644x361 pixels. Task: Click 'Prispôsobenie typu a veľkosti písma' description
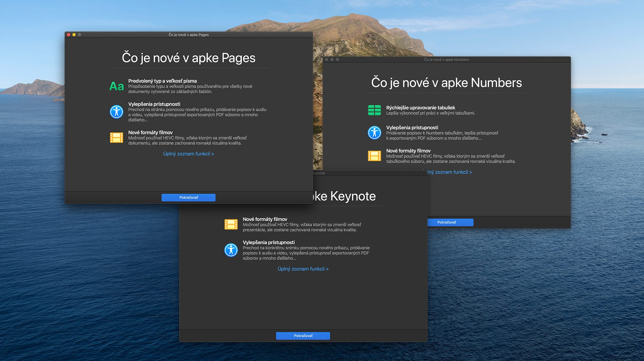[190, 89]
